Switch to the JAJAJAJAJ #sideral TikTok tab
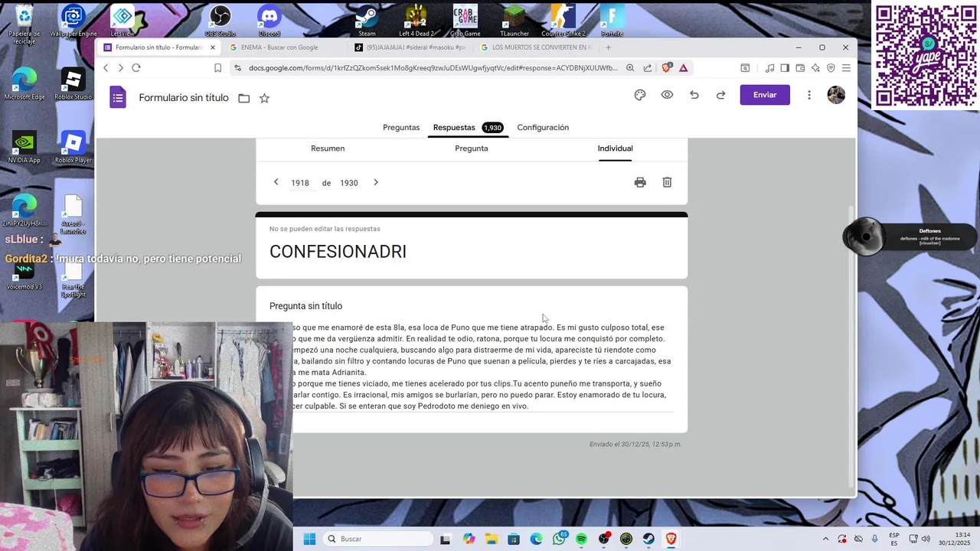Viewport: 980px width, 551px height. (410, 47)
